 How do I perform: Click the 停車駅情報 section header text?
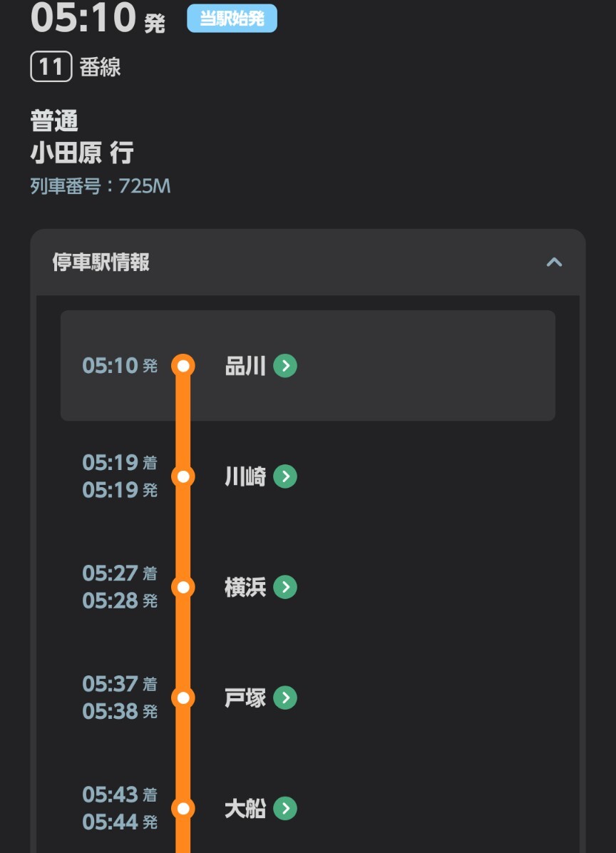(x=101, y=262)
